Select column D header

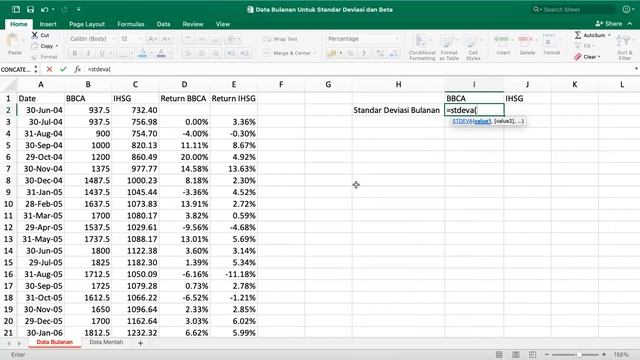click(184, 84)
